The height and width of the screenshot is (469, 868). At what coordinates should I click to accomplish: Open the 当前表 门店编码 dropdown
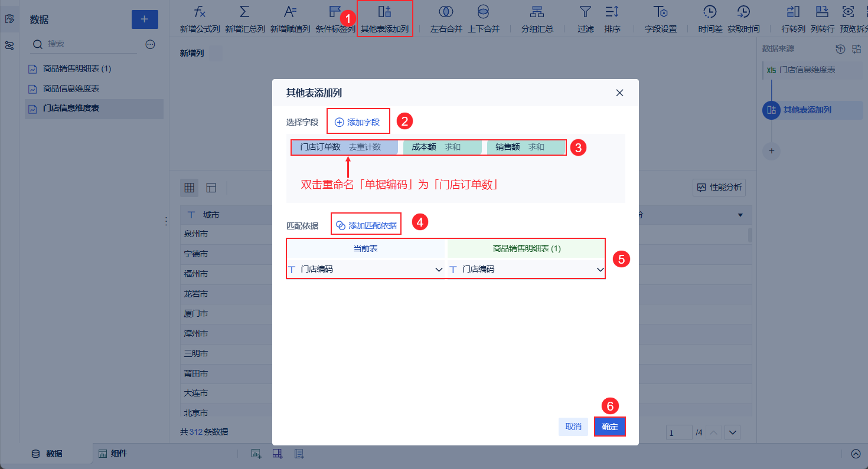coord(366,270)
